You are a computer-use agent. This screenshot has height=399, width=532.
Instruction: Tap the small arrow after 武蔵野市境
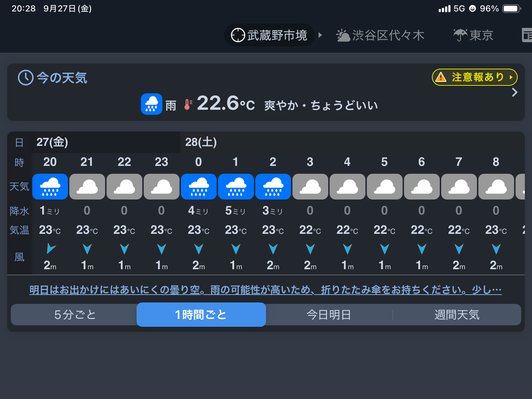(x=320, y=35)
